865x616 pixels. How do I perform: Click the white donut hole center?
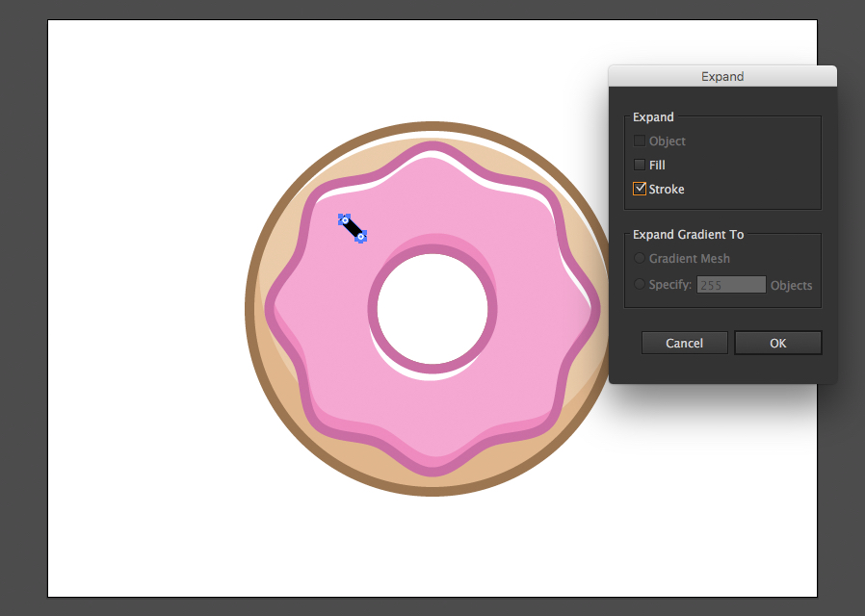point(432,309)
